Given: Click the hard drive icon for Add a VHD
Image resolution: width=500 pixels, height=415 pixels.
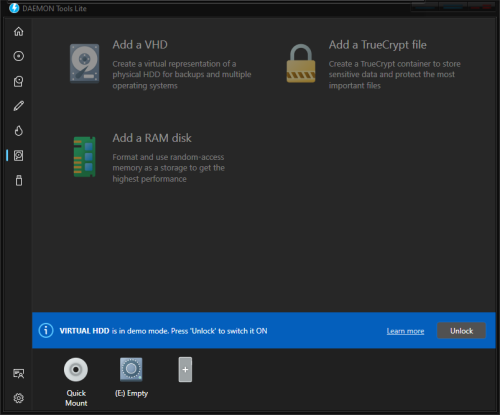Looking at the screenshot, I should [x=84, y=63].
